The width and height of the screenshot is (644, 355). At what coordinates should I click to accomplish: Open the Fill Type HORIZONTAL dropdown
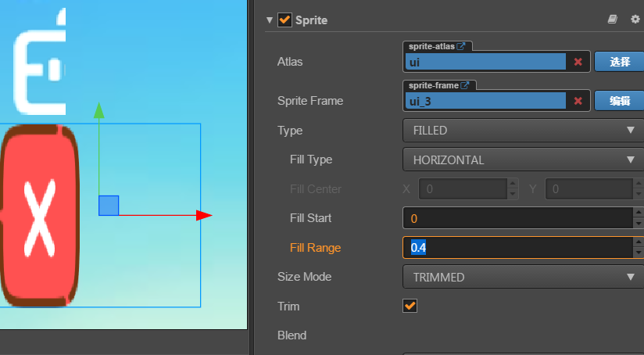pos(522,160)
